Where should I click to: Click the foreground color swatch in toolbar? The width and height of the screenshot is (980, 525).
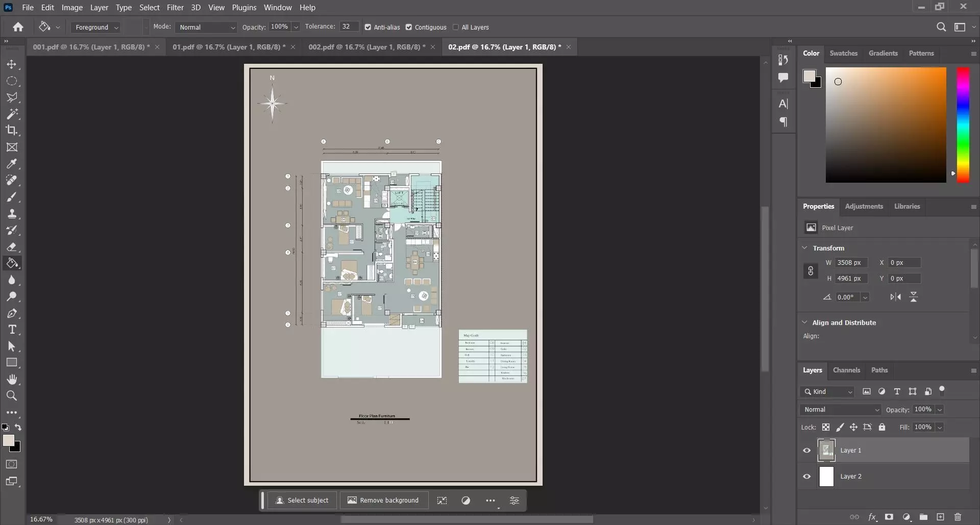click(8, 441)
